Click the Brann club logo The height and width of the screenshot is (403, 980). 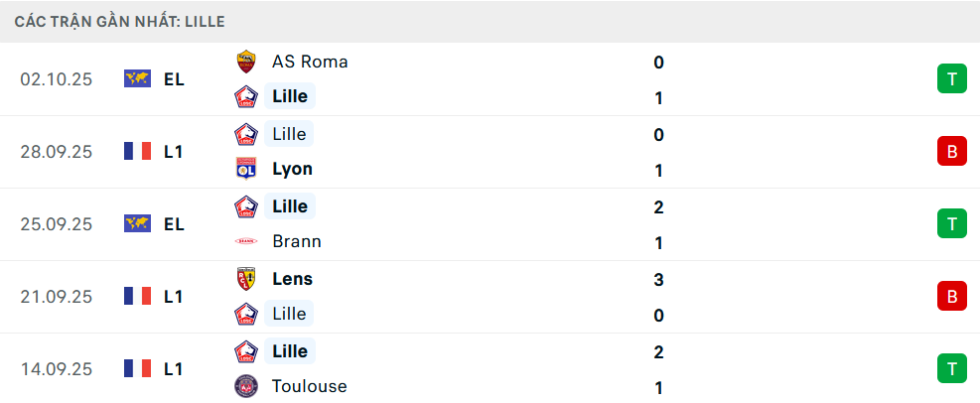[x=245, y=241]
